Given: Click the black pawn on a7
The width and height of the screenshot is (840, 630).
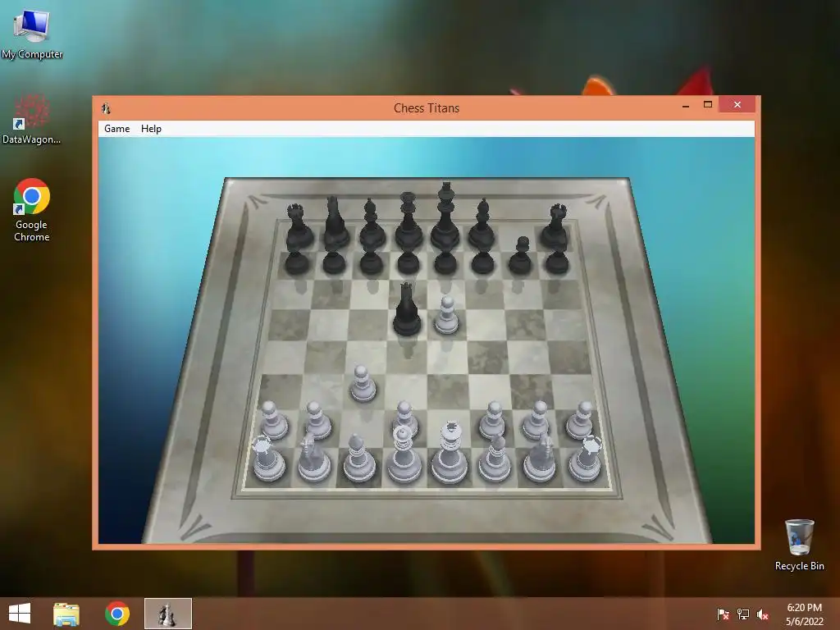Looking at the screenshot, I should click(x=296, y=262).
